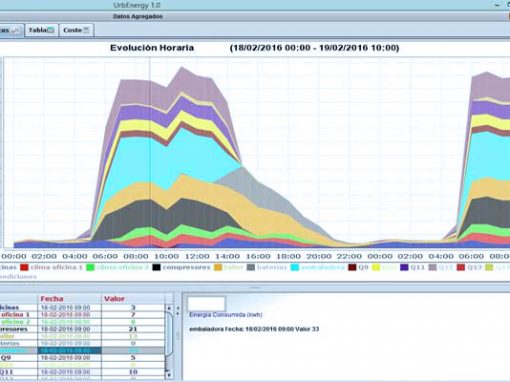Click the empty white box above Energia Consumida
The width and height of the screenshot is (510, 382).
(x=207, y=303)
